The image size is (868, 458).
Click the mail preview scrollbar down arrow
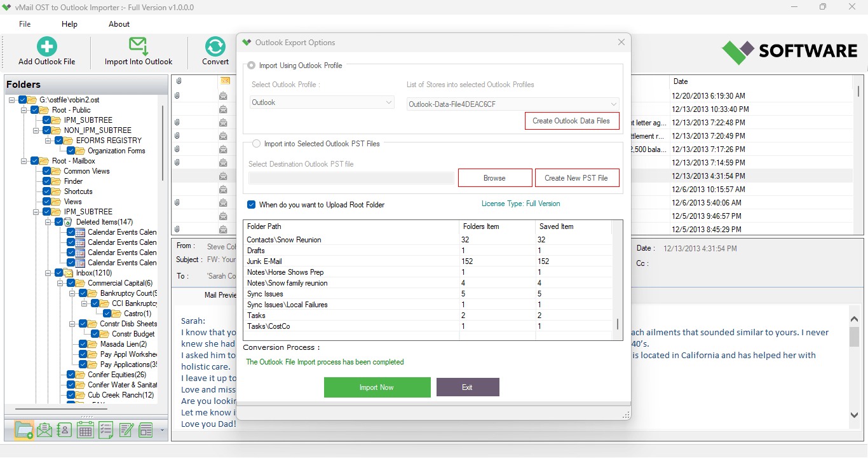click(854, 415)
